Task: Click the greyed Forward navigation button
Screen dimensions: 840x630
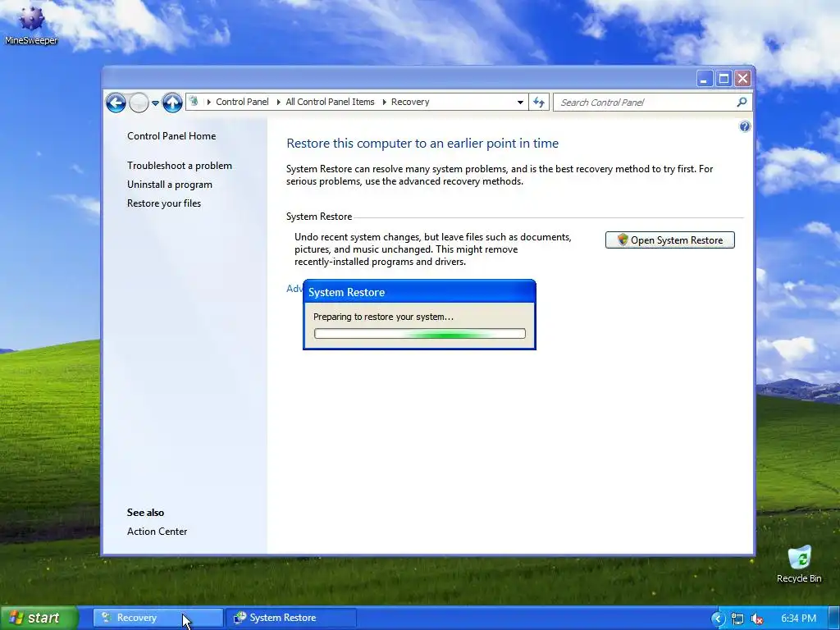Action: coord(139,103)
